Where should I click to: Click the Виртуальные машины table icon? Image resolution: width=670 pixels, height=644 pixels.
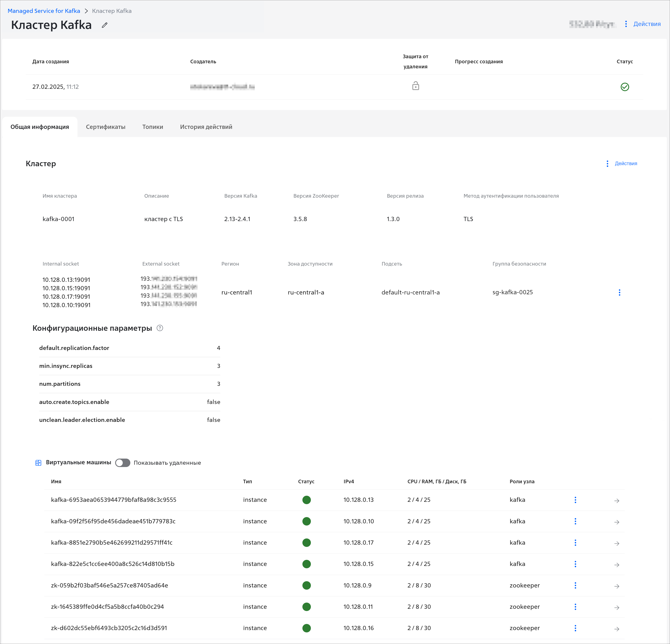(38, 463)
